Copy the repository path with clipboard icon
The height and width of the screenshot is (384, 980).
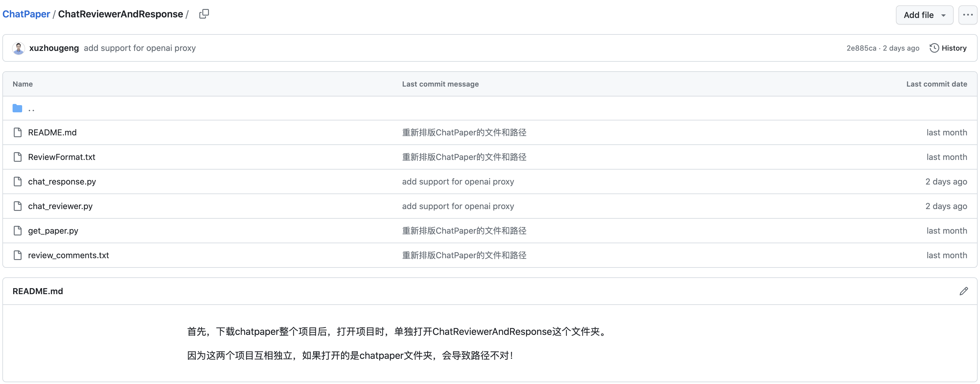point(204,14)
